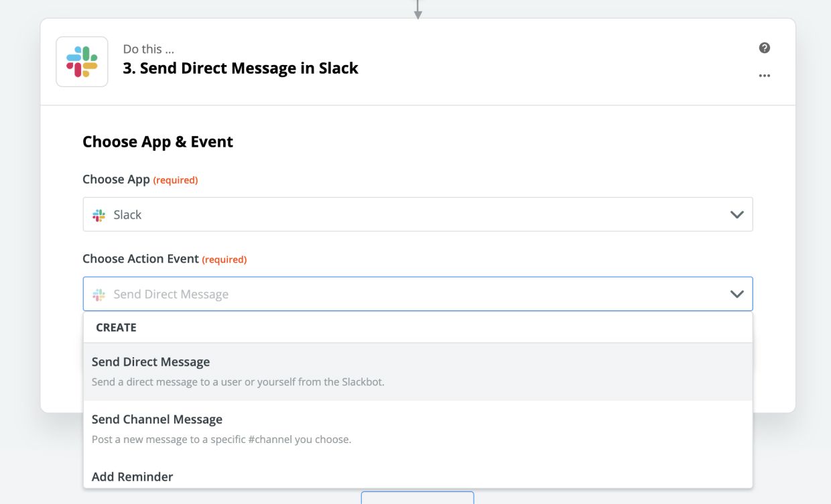Click the step title 'Send Direct Message in Slack'
Viewport: 831px width, 504px height.
[x=241, y=68]
